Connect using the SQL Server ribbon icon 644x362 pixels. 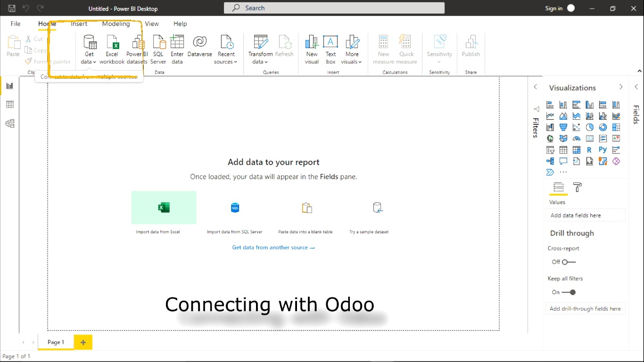tap(158, 49)
